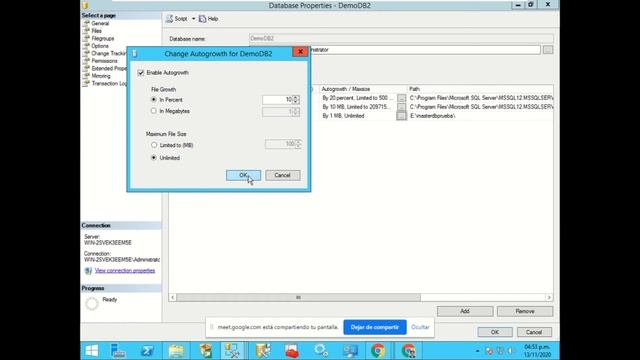Viewport: 640px width, 360px height.
Task: Click the percent growth value field
Action: pos(277,100)
